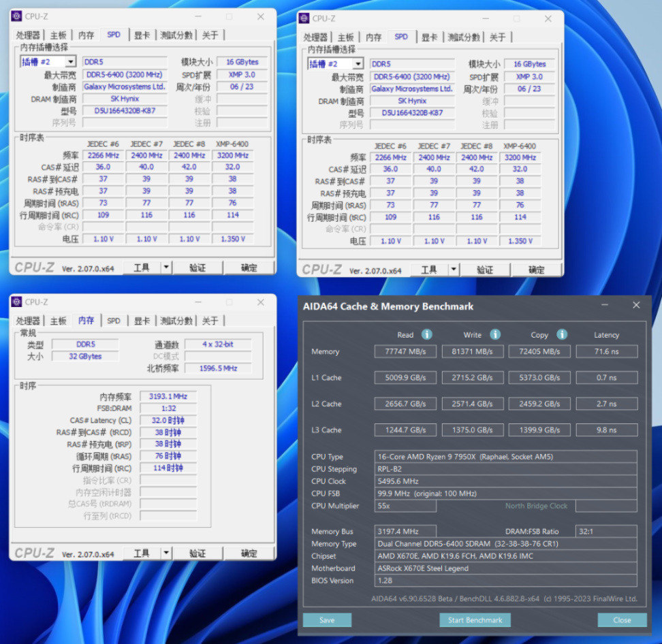The image size is (662, 644).
Task: Select SPD tab in top-right CPU-Z
Action: 401,37
